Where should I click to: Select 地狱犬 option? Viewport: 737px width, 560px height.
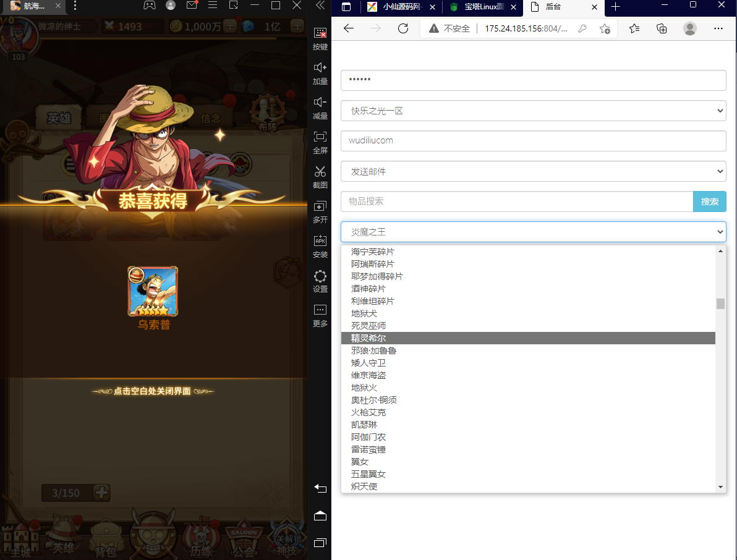click(x=528, y=313)
